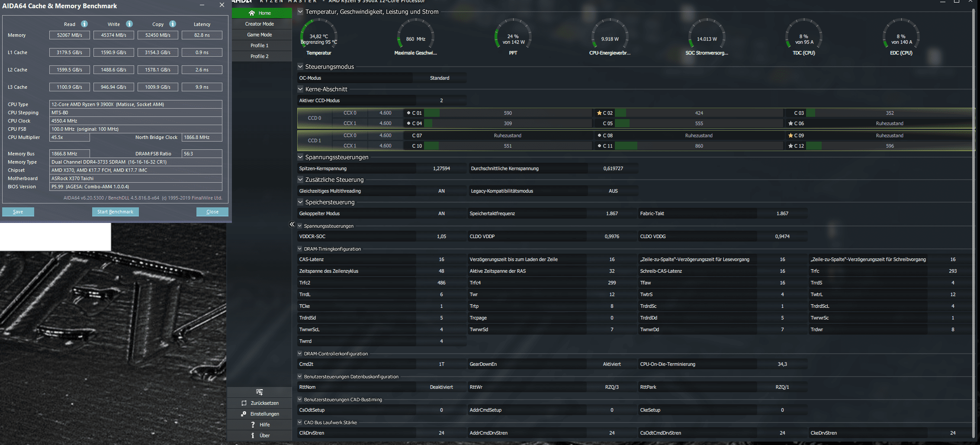The image size is (980, 445).
Task: Click the OC-Modus value Standard
Action: point(440,78)
